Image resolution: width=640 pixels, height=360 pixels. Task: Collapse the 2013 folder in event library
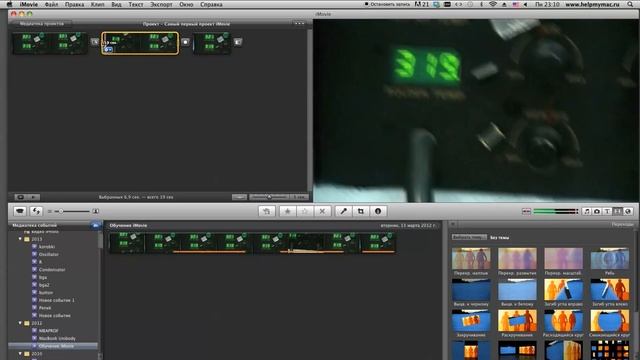click(20, 239)
